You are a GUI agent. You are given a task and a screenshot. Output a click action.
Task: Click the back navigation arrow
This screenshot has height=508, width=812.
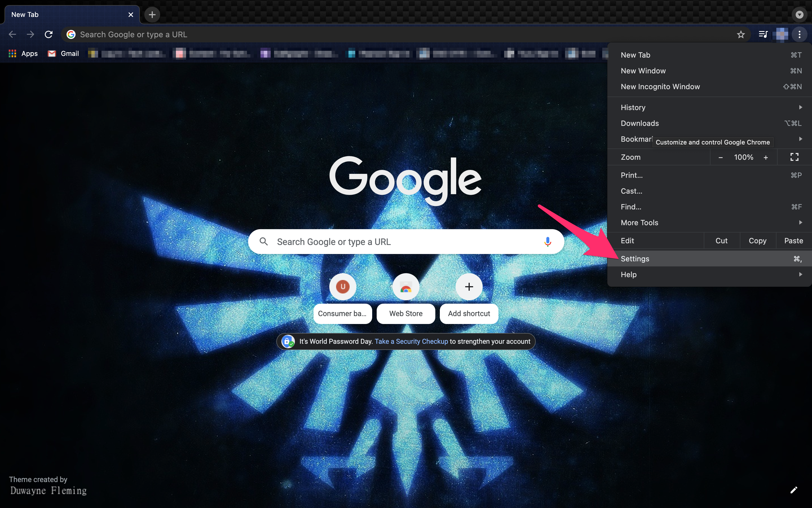click(12, 34)
